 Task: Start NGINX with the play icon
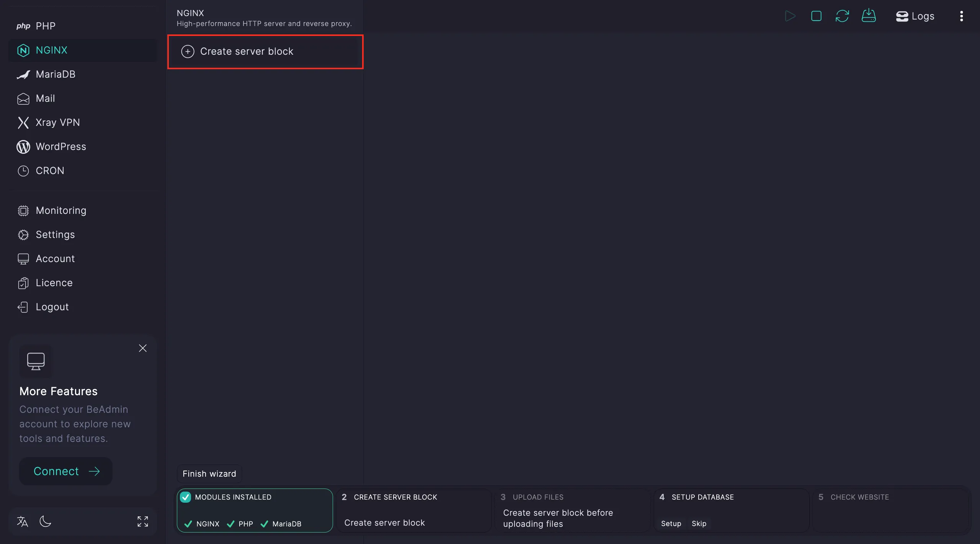pos(790,16)
